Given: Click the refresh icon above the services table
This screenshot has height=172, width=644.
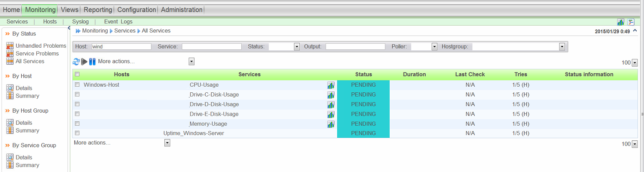Looking at the screenshot, I should (x=76, y=62).
